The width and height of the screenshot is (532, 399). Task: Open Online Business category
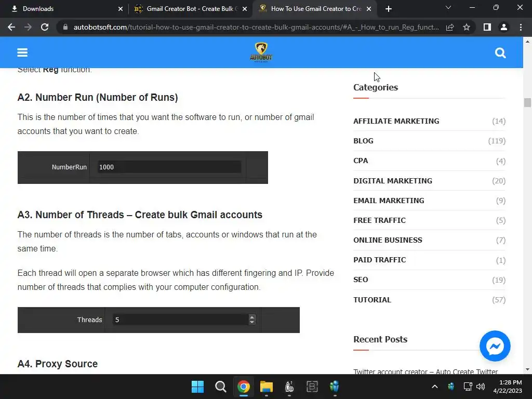pos(388,240)
